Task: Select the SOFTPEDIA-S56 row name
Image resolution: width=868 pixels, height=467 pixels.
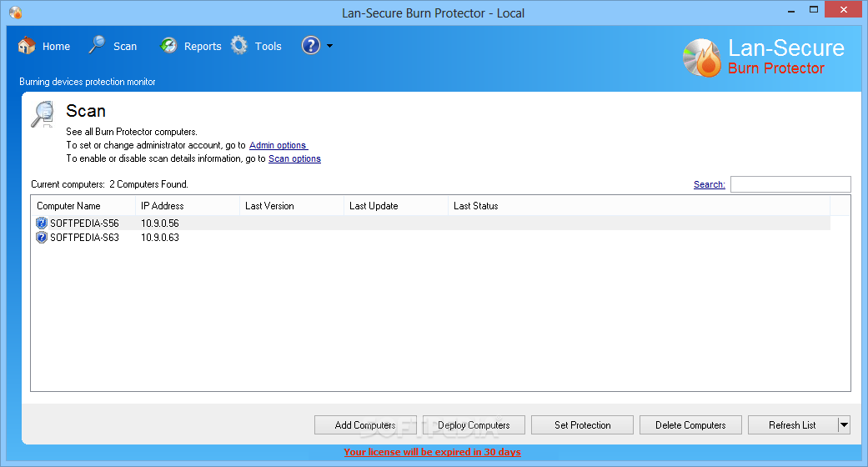Action: tap(85, 223)
